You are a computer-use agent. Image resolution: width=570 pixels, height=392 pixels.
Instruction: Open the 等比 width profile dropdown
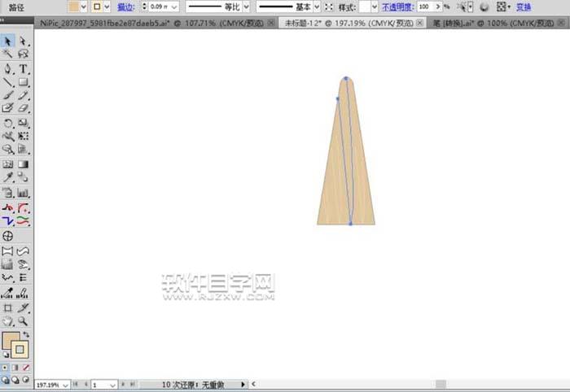pos(247,7)
